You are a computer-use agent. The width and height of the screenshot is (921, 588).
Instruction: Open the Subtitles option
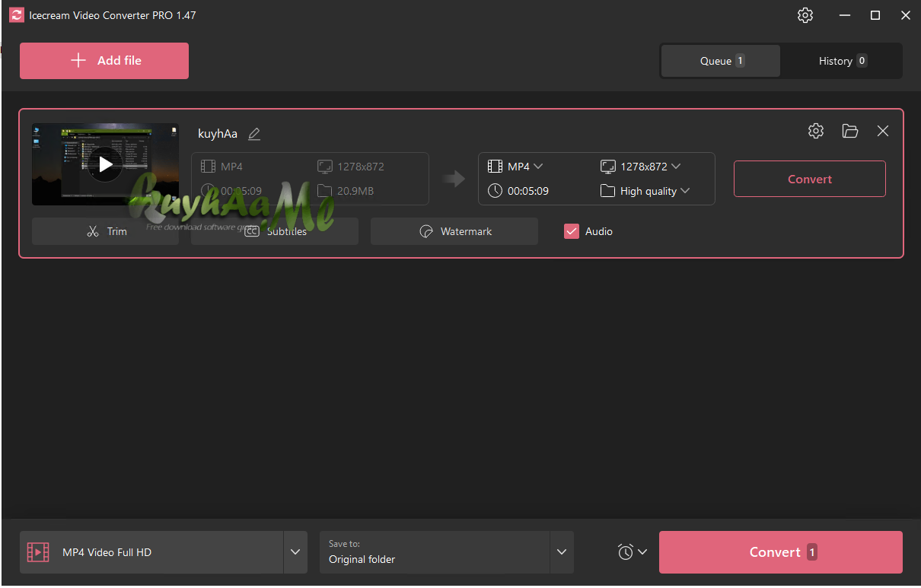tap(275, 231)
